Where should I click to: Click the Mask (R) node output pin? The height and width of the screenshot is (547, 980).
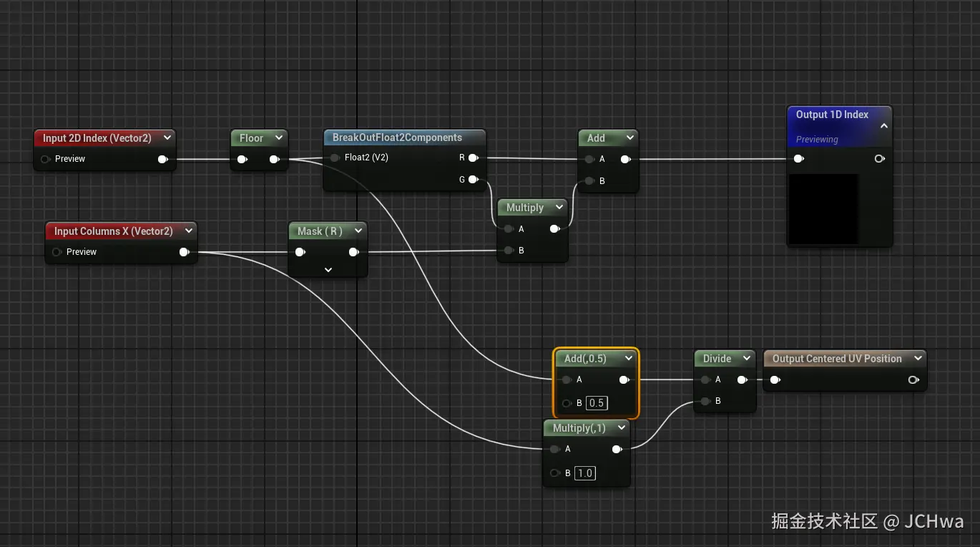(353, 252)
